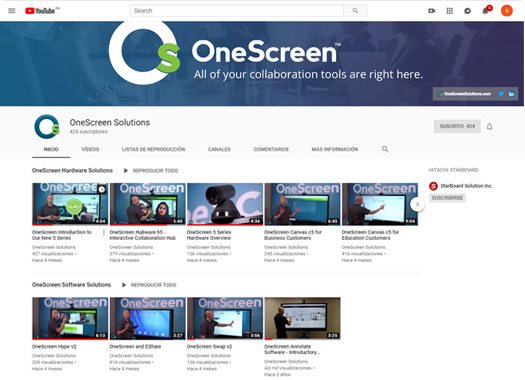Click title OneScreen Swap v2
525x380 pixels.
click(209, 347)
